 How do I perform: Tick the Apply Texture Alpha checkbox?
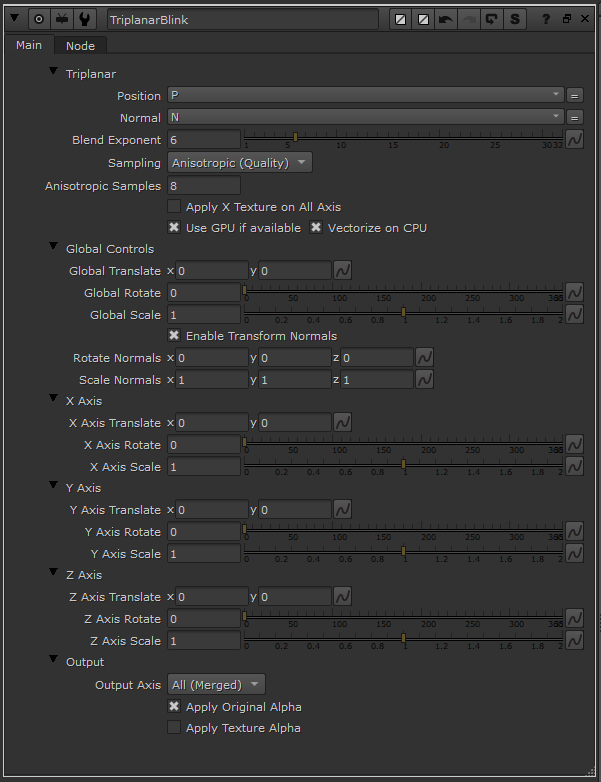coord(174,728)
